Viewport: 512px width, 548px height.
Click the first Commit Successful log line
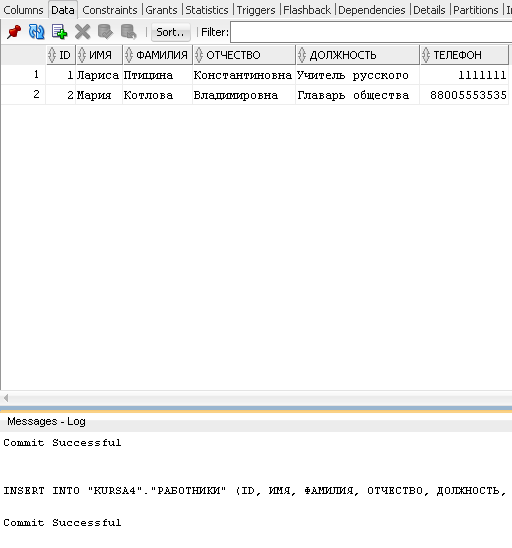pyautogui.click(x=62, y=443)
